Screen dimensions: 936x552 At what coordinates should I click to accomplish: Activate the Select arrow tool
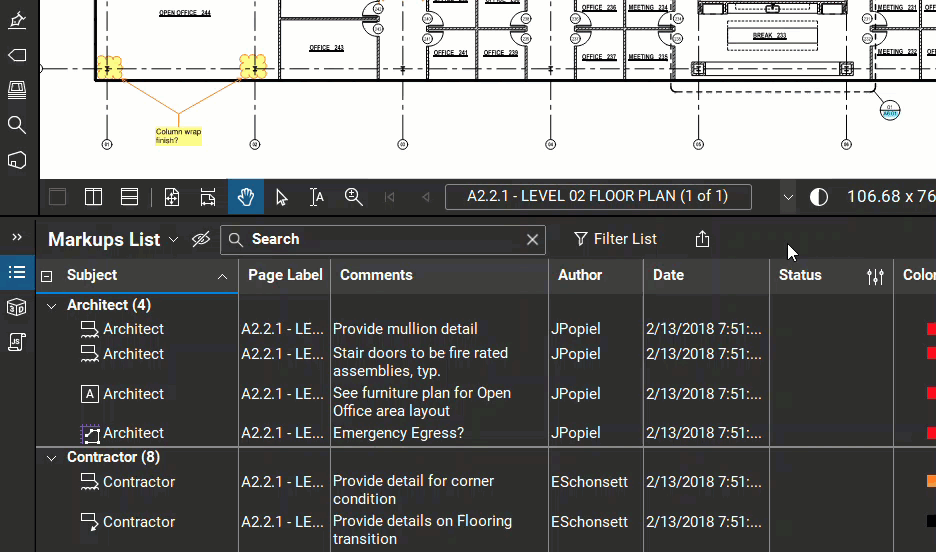tap(281, 196)
